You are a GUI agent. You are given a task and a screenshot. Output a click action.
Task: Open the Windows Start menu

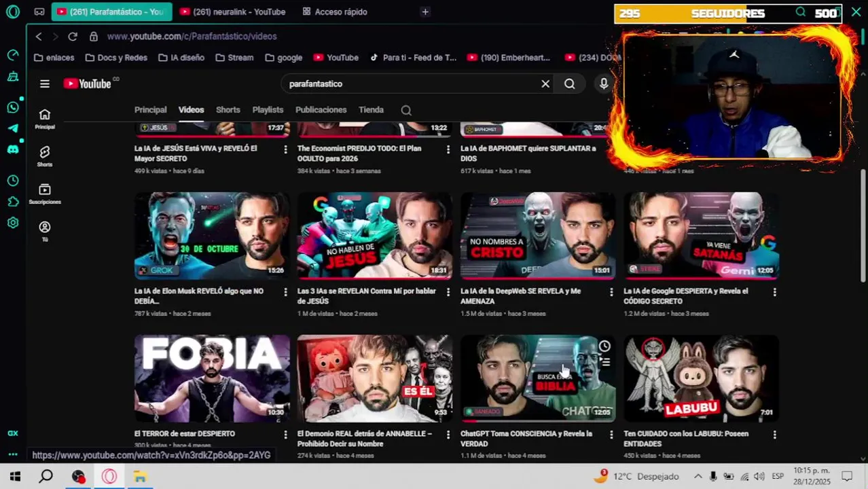point(15,477)
